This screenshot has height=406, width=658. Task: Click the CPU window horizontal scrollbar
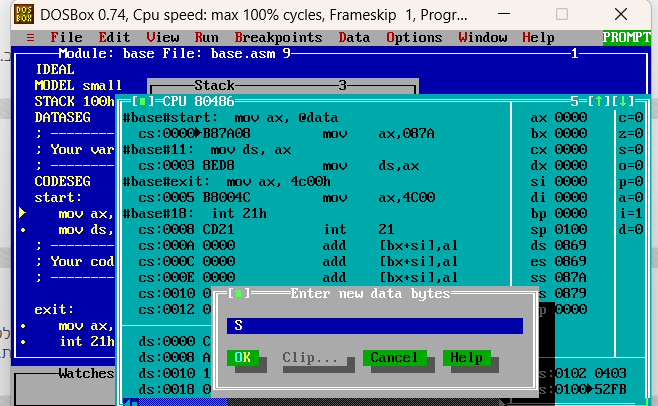(x=316, y=403)
